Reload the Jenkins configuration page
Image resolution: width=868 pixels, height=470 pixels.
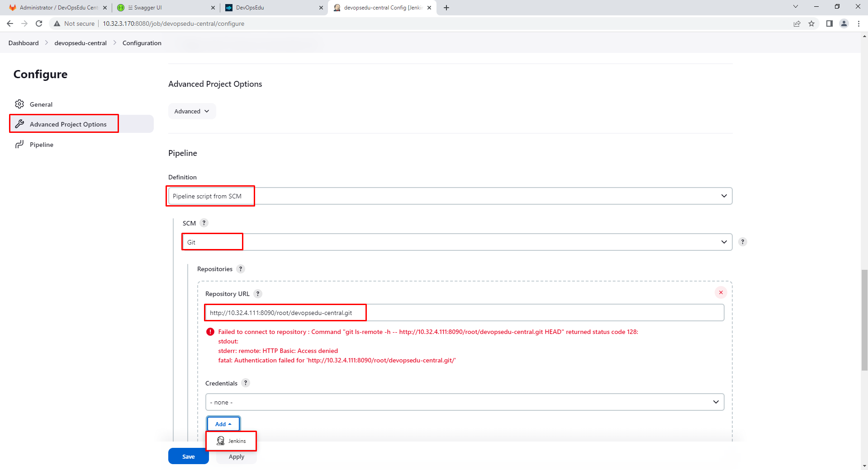(x=39, y=23)
